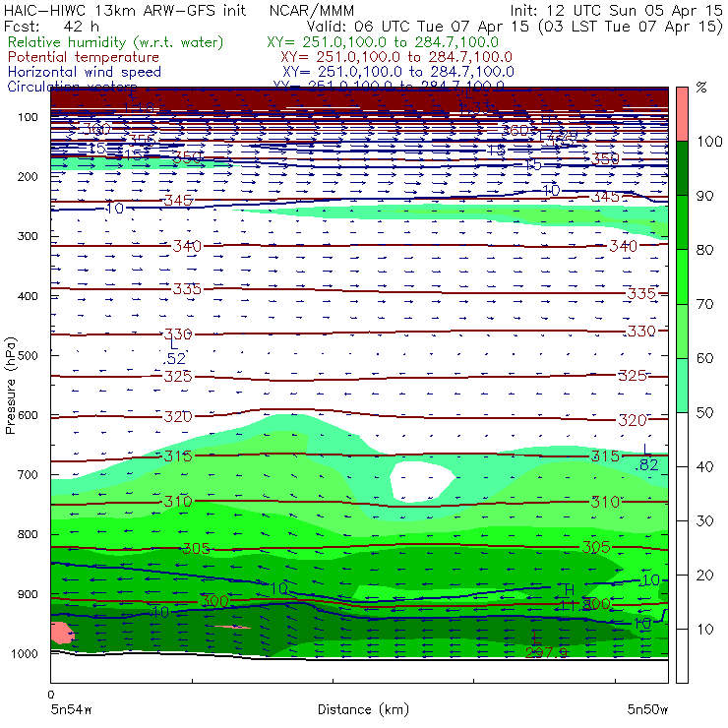728x728 pixels.
Task: Click the white 40–50% colorbar segment
Action: click(x=682, y=439)
